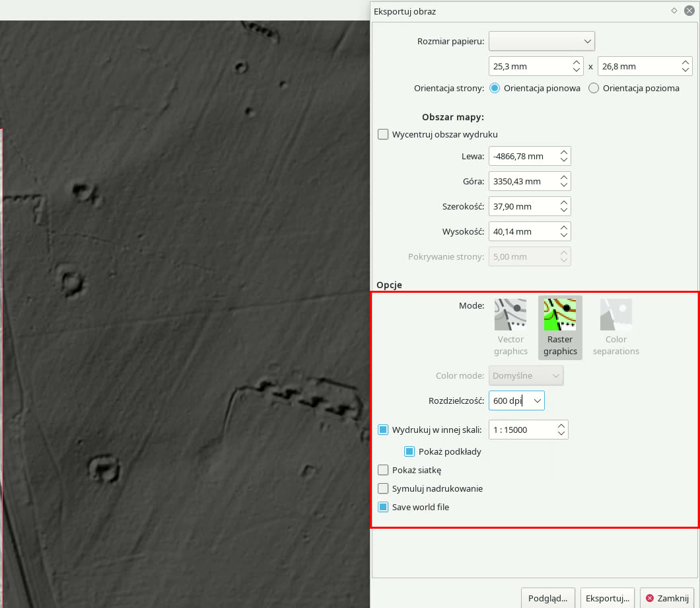
Task: Uncheck Pokaż podkłady checkbox
Action: pos(409,451)
